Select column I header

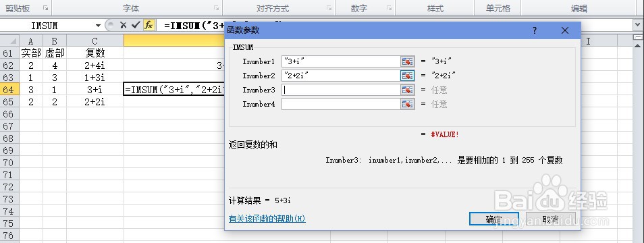point(588,41)
